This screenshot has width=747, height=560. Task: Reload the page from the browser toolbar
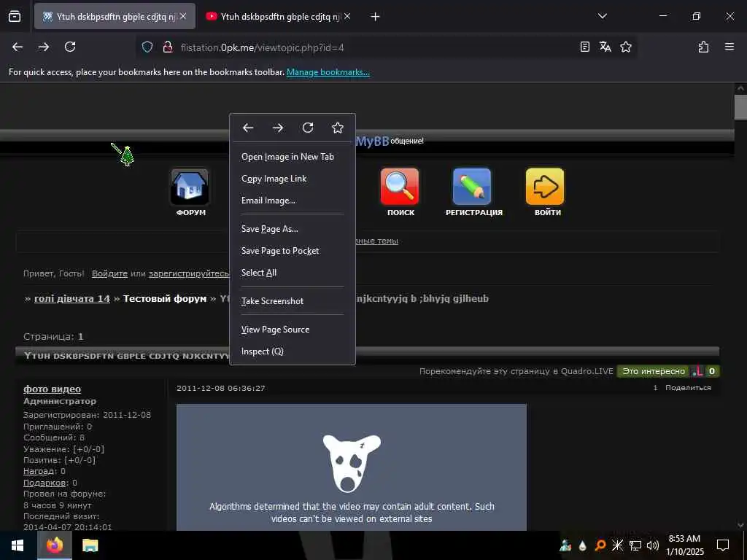[x=70, y=47]
